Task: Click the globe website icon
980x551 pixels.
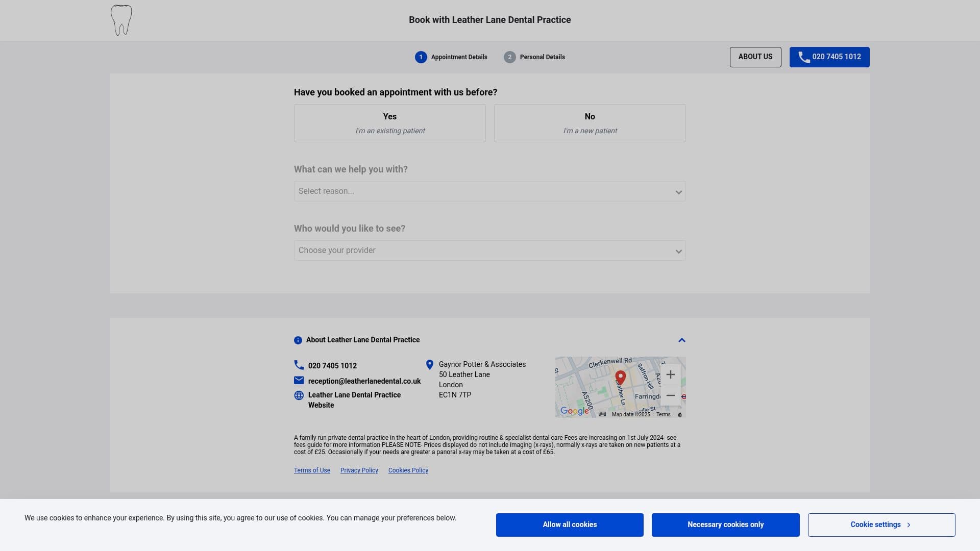Action: [299, 395]
